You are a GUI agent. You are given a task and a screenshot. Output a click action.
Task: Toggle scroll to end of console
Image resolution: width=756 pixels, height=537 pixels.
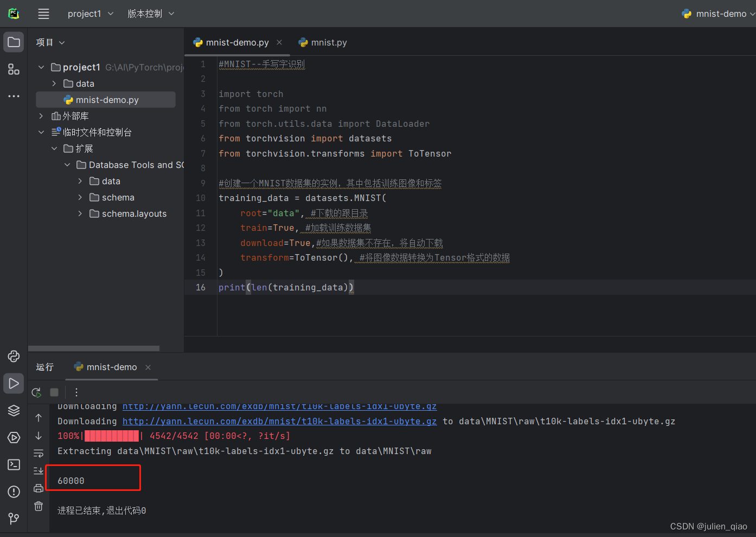click(x=39, y=470)
